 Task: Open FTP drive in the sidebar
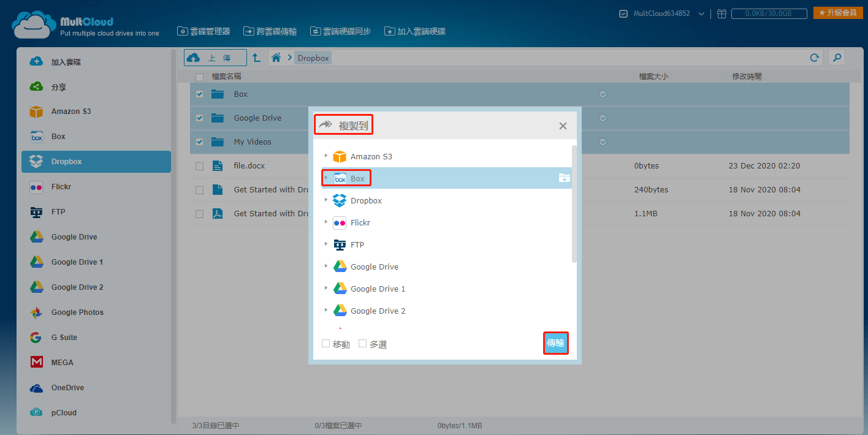coord(96,212)
